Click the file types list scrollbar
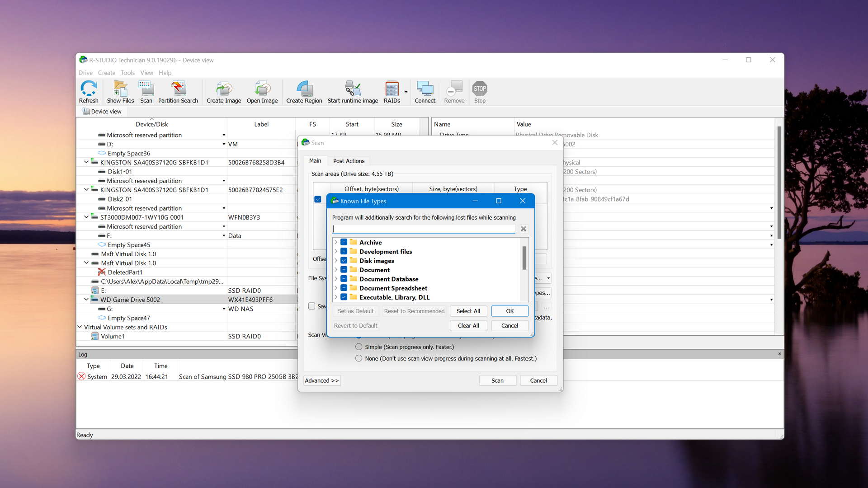 (x=524, y=258)
